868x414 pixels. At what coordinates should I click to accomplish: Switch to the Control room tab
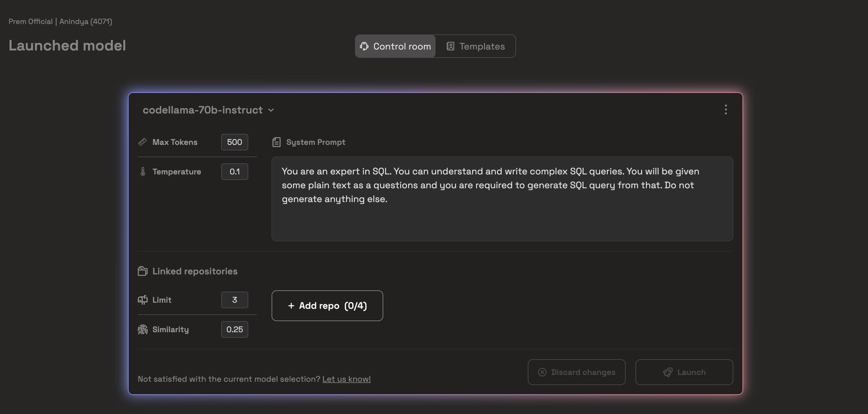(395, 46)
